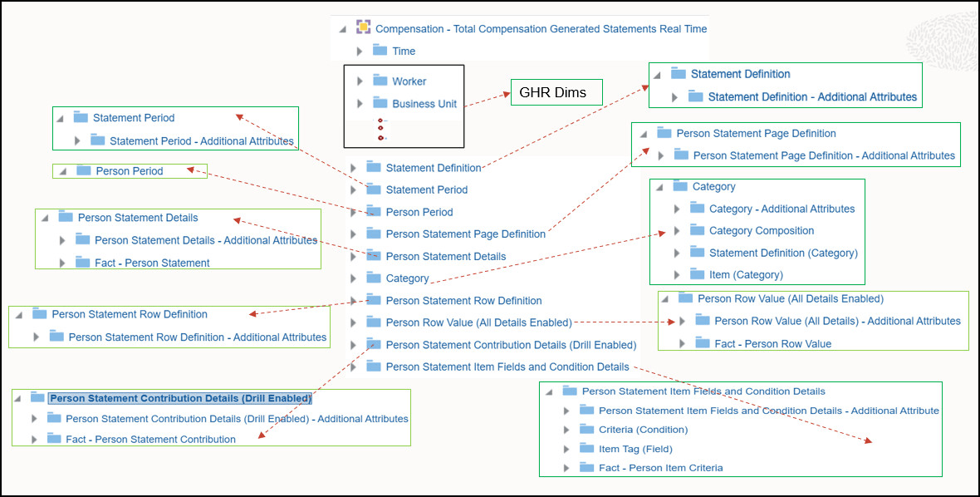Image resolution: width=980 pixels, height=497 pixels.
Task: Click folder icon of Person Statement Page Definition - Additional Attributes
Action: tap(681, 155)
